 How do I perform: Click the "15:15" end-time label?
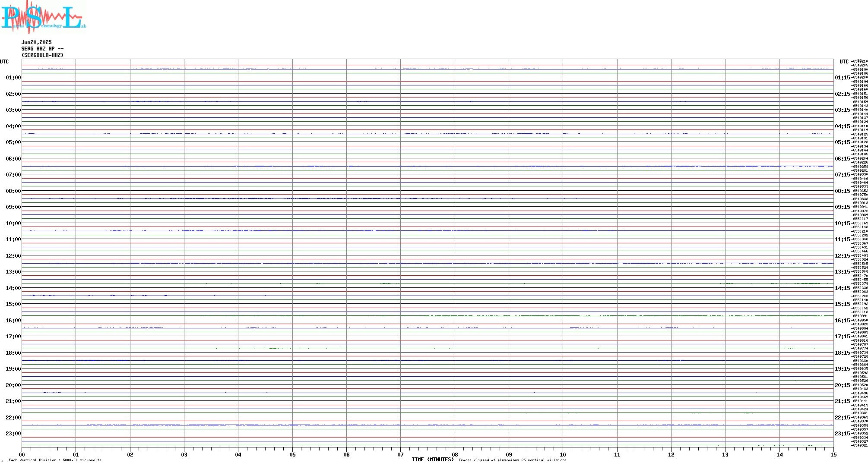[x=843, y=304]
